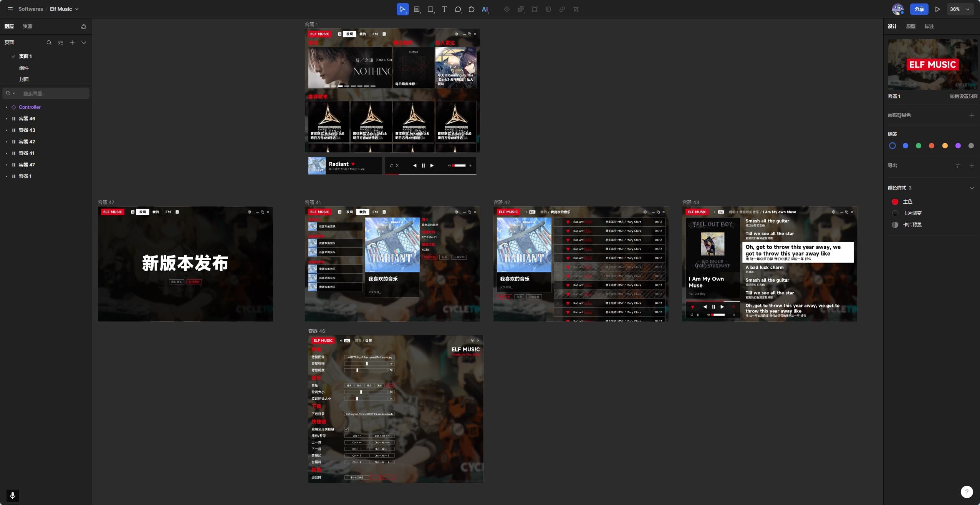Screen dimensions: 980x505
Task: Select the purple tag color
Action: [958, 146]
